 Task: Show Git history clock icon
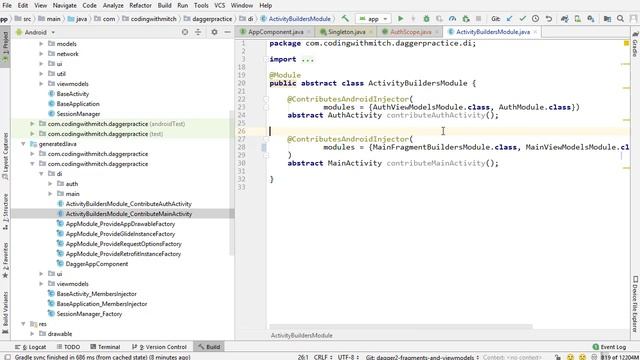[536, 19]
